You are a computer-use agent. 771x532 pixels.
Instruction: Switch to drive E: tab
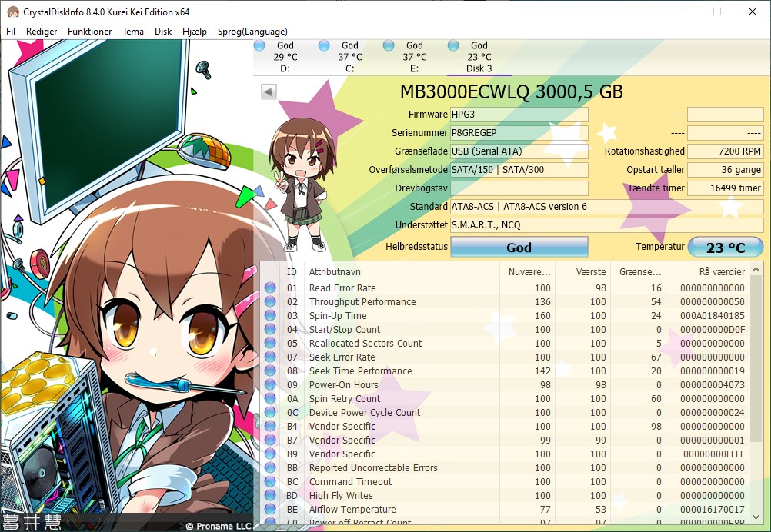tap(415, 57)
